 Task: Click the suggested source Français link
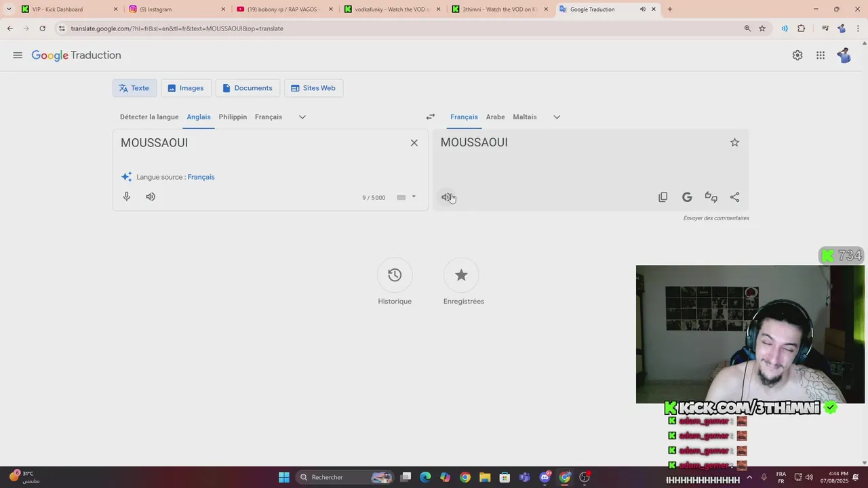tap(201, 177)
